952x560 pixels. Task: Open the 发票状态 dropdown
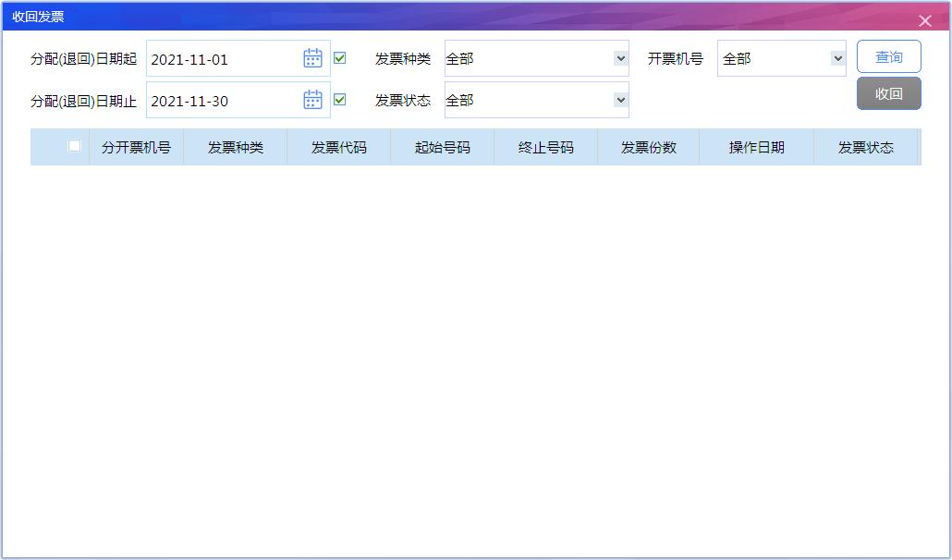click(x=621, y=100)
